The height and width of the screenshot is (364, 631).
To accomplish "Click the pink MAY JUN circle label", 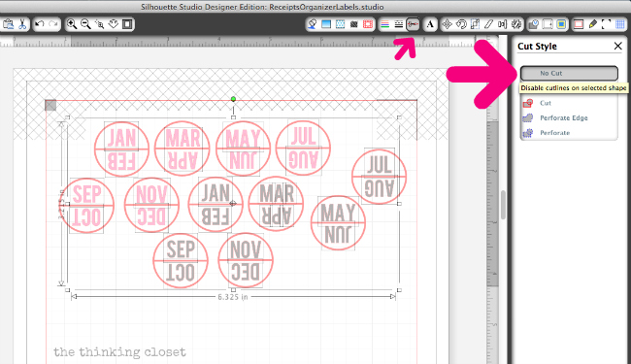I will coord(243,149).
